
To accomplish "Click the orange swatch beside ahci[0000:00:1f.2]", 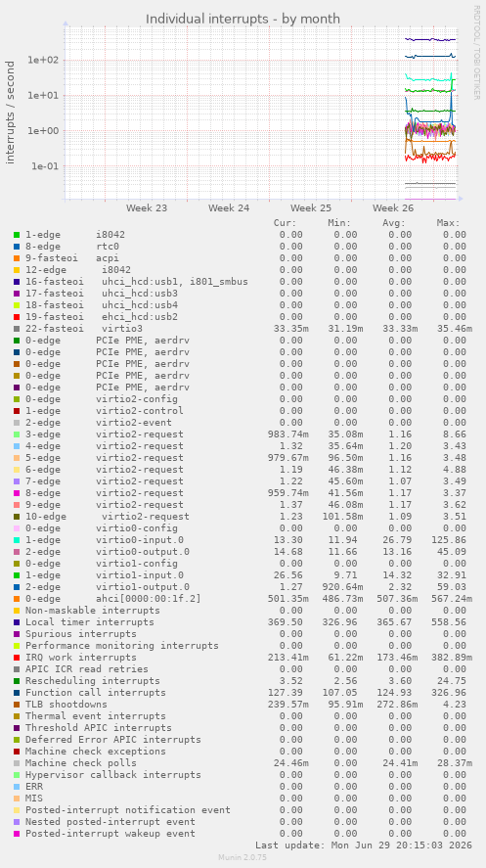I will (x=17, y=599).
